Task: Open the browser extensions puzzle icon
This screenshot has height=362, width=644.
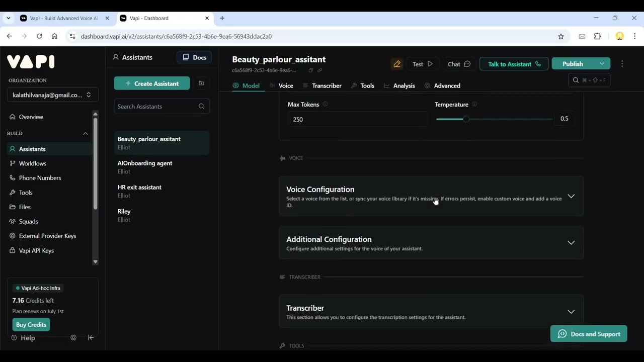Action: point(598,36)
